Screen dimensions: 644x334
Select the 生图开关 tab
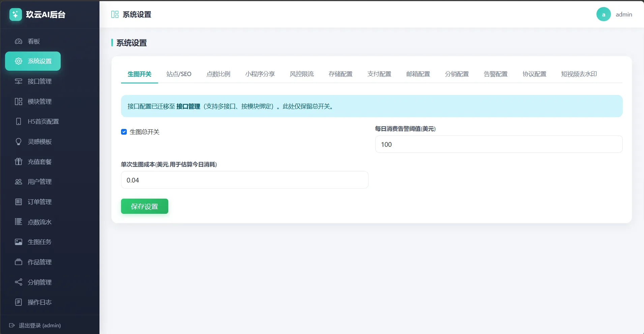pyautogui.click(x=140, y=74)
